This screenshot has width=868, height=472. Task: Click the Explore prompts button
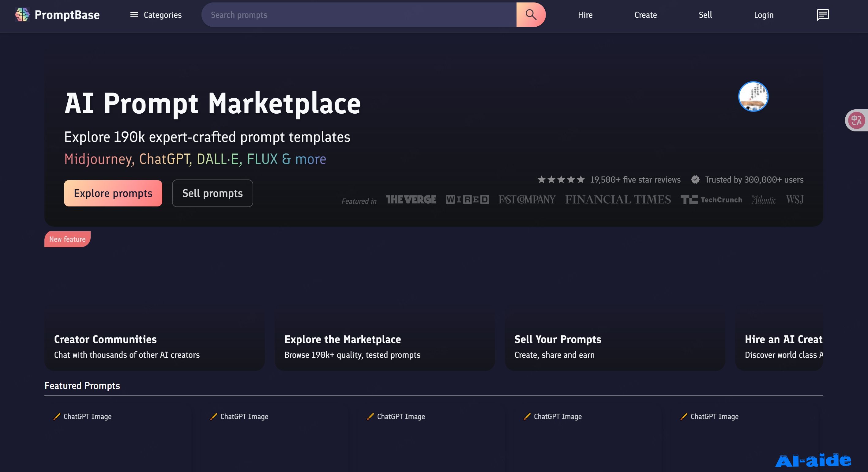click(x=113, y=193)
